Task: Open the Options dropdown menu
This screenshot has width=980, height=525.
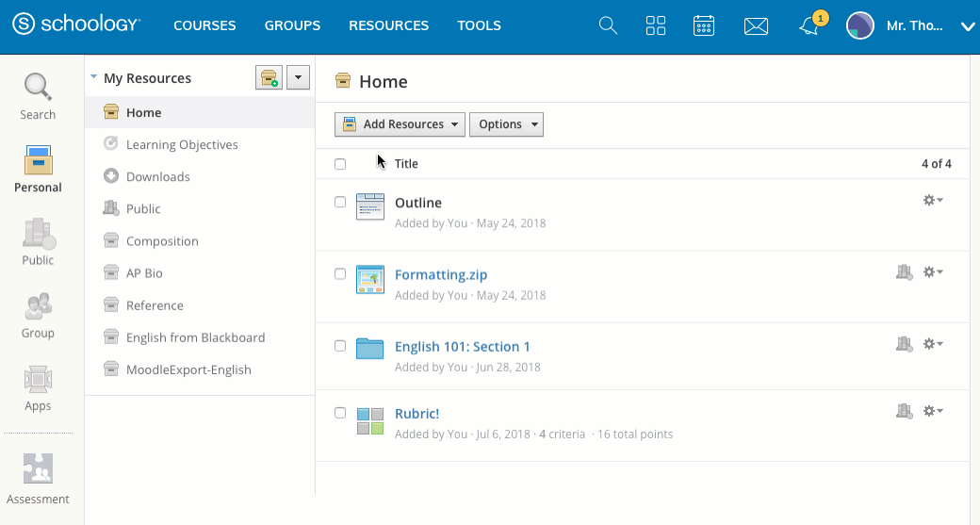Action: [x=507, y=124]
